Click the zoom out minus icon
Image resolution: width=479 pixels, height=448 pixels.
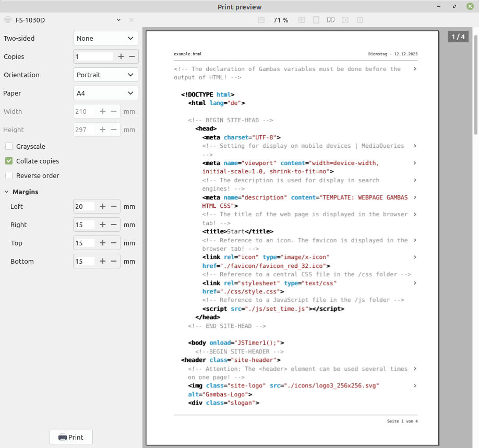click(261, 20)
